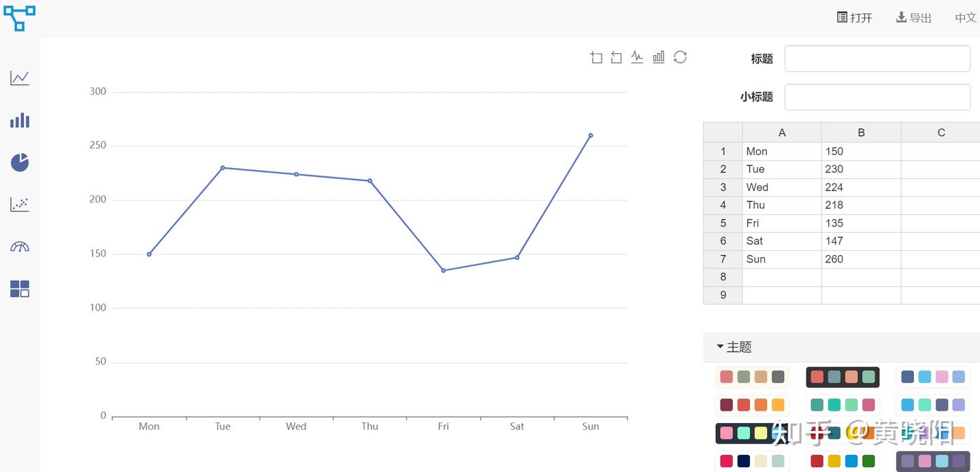
Task: Select column A header in spreadsheet
Action: tap(782, 133)
